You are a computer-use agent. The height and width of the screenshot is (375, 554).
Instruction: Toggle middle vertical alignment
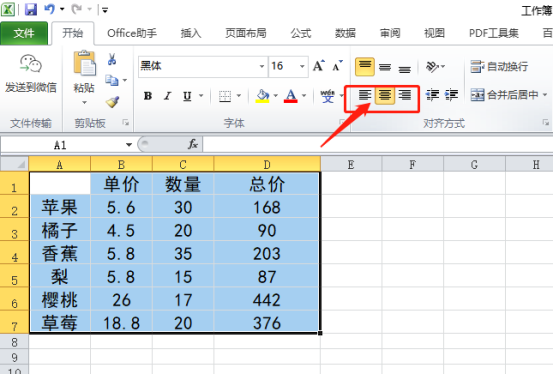click(x=385, y=66)
